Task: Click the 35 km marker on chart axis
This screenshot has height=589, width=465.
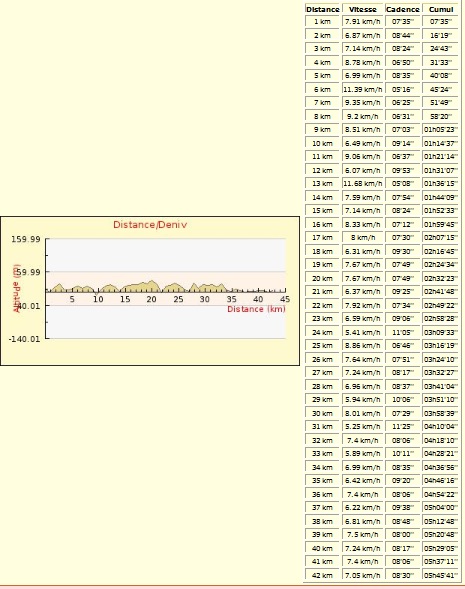Action: point(231,299)
